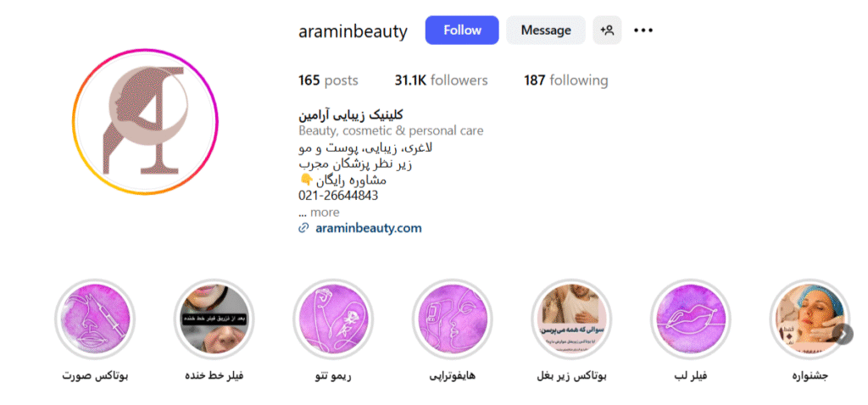
Task: Click the add similar accounts person icon
Action: click(607, 30)
